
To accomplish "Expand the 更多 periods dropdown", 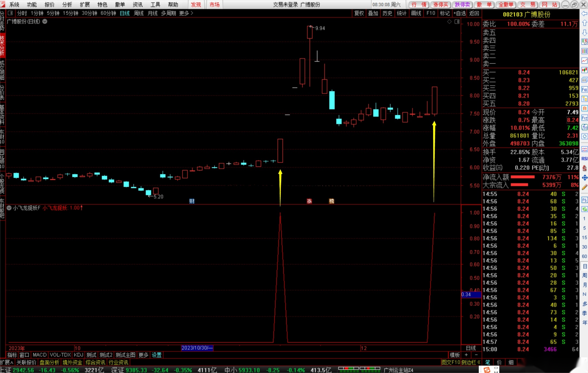I will [186, 13].
